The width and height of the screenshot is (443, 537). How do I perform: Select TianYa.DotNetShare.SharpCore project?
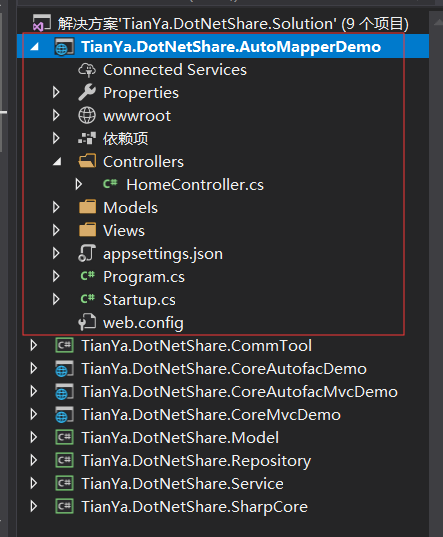[x=194, y=507]
